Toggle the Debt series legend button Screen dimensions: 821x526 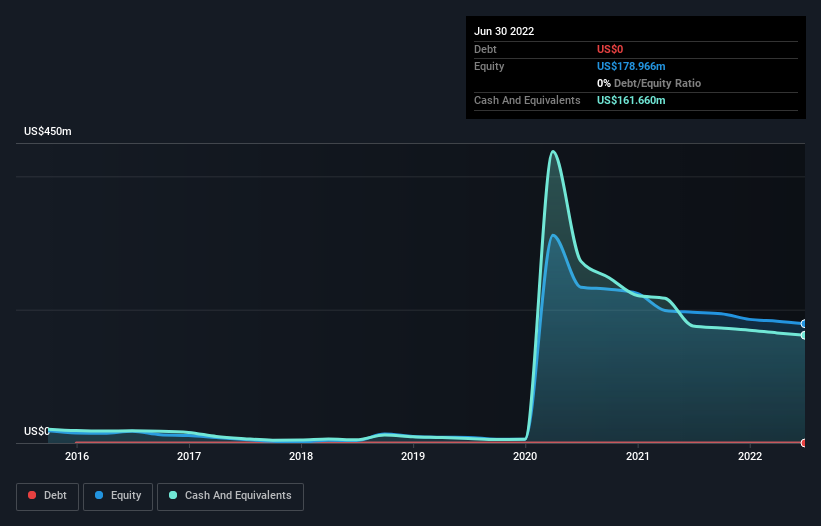coord(47,496)
